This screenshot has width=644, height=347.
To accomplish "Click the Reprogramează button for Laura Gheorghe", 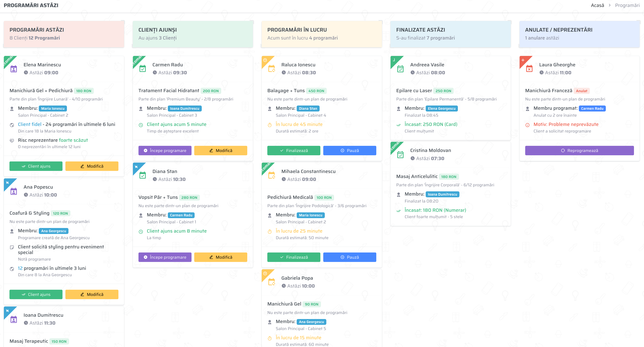I will [x=579, y=150].
